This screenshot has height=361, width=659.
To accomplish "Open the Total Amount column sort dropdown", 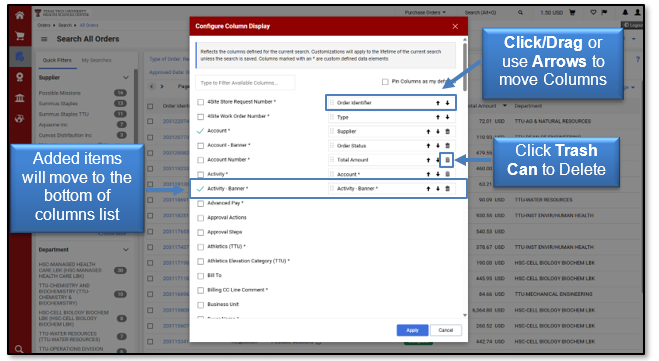I will pyautogui.click(x=505, y=106).
